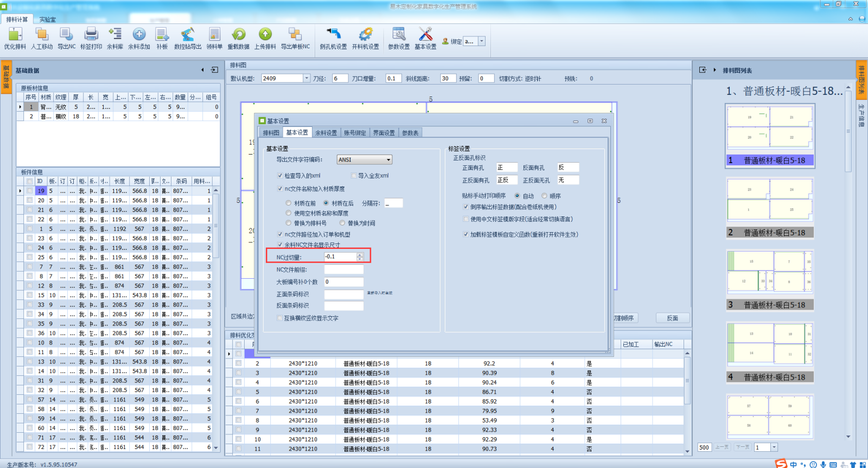This screenshot has width=868, height=468.
Task: Click the 反面 button
Action: [672, 318]
